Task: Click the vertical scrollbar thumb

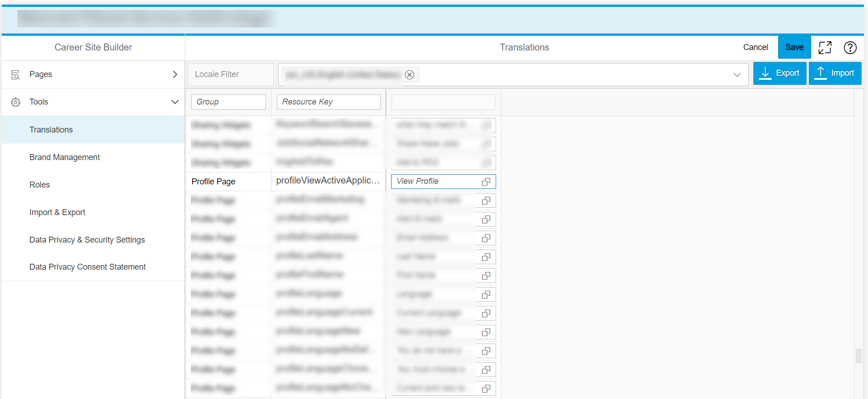Action: pos(859,356)
